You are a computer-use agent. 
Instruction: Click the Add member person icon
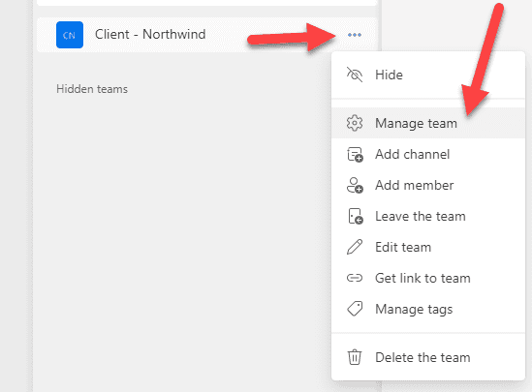355,185
